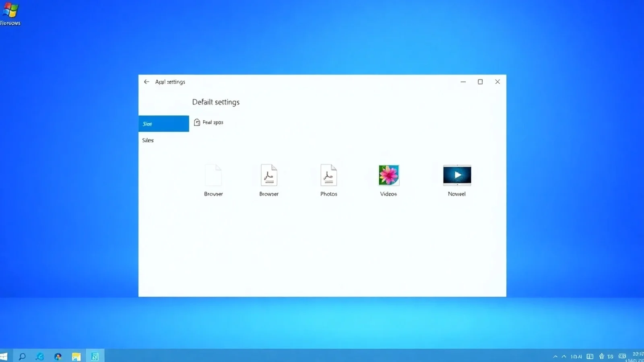Click the active Settings app taskbar icon
Image resolution: width=644 pixels, height=362 pixels.
95,356
